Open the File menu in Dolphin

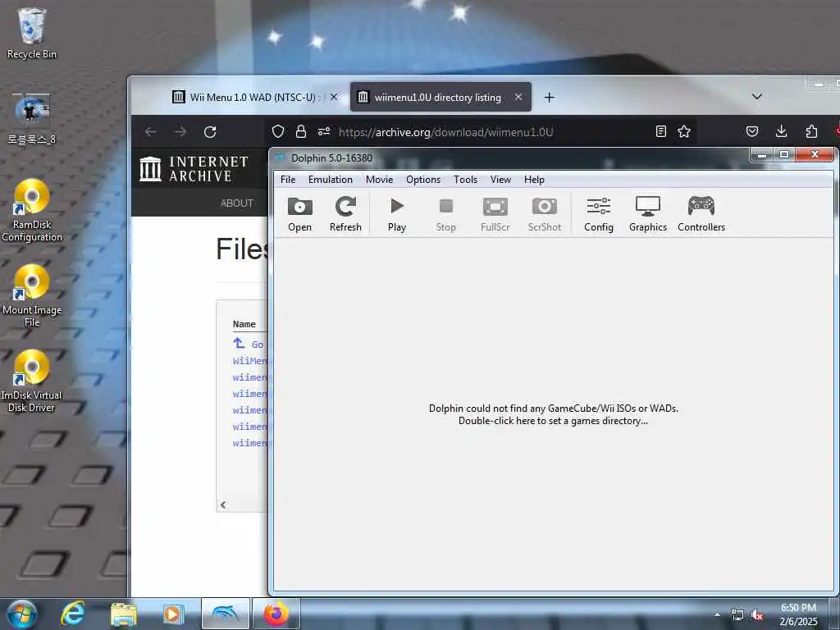point(288,180)
